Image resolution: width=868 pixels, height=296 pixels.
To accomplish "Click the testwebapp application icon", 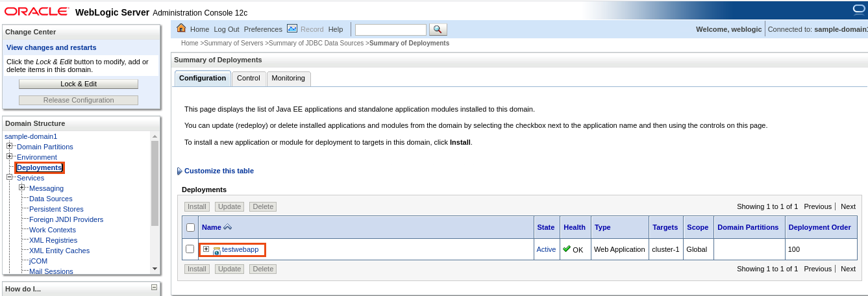I will click(217, 251).
